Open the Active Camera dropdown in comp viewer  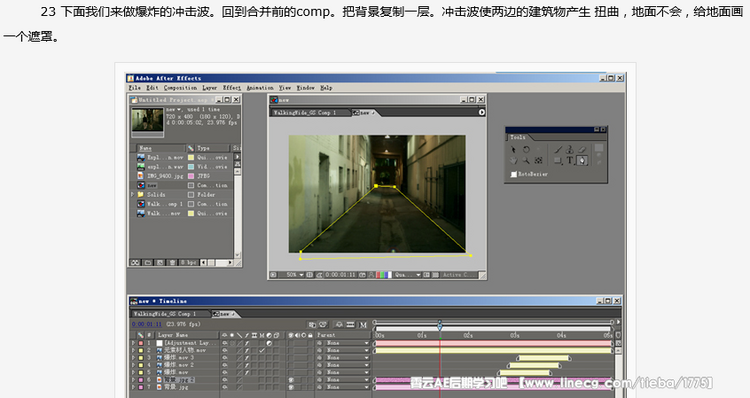point(459,275)
